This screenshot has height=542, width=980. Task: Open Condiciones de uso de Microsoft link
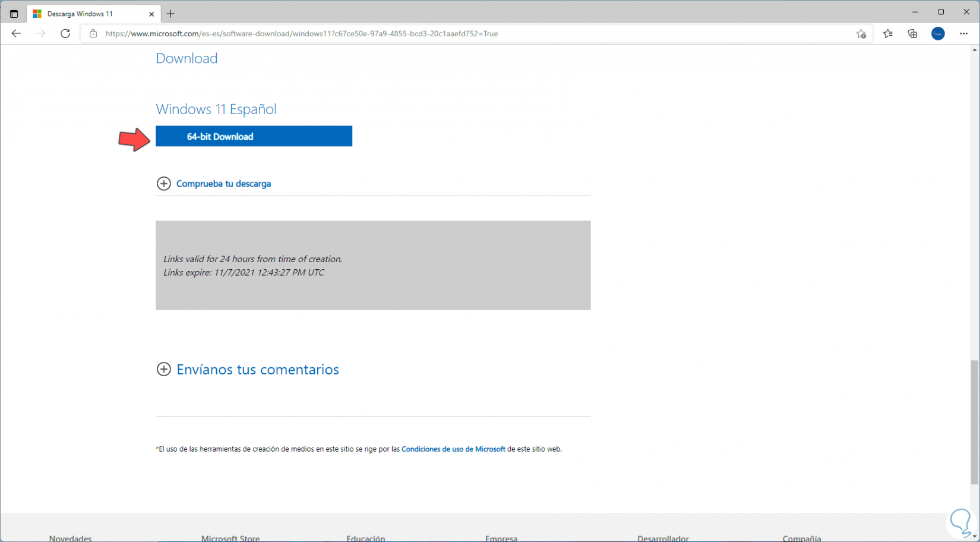point(453,449)
